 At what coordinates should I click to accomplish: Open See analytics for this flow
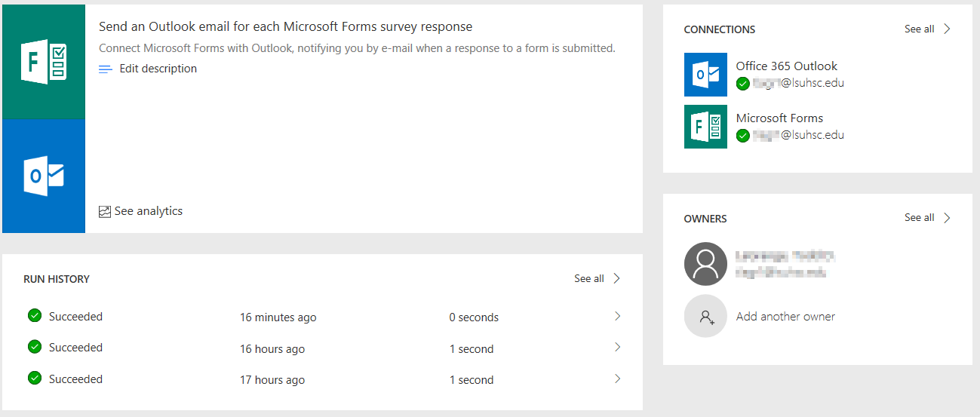(x=148, y=211)
